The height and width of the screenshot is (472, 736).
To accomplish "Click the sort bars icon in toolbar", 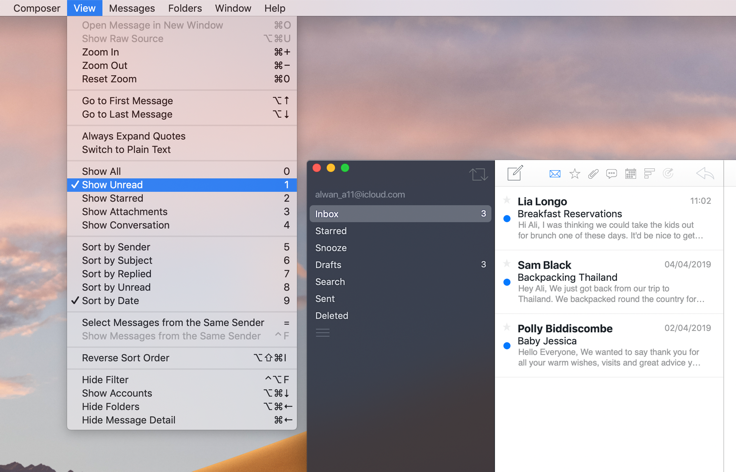I will 649,174.
